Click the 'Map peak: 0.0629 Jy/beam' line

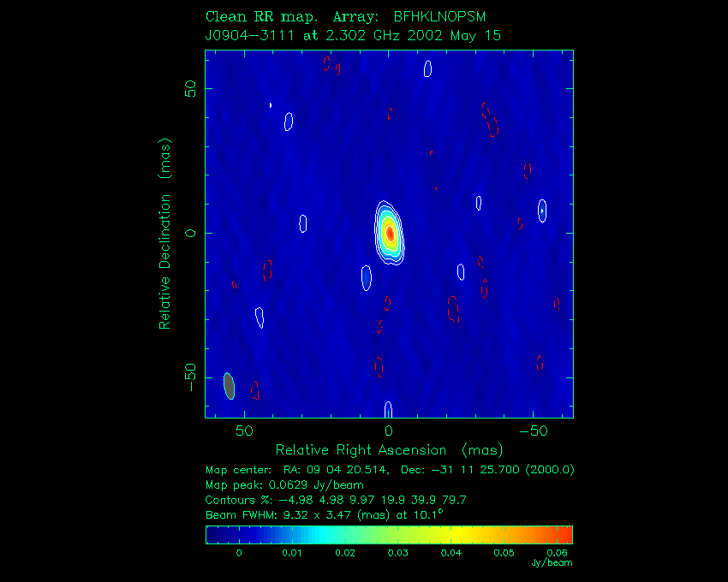(x=284, y=485)
